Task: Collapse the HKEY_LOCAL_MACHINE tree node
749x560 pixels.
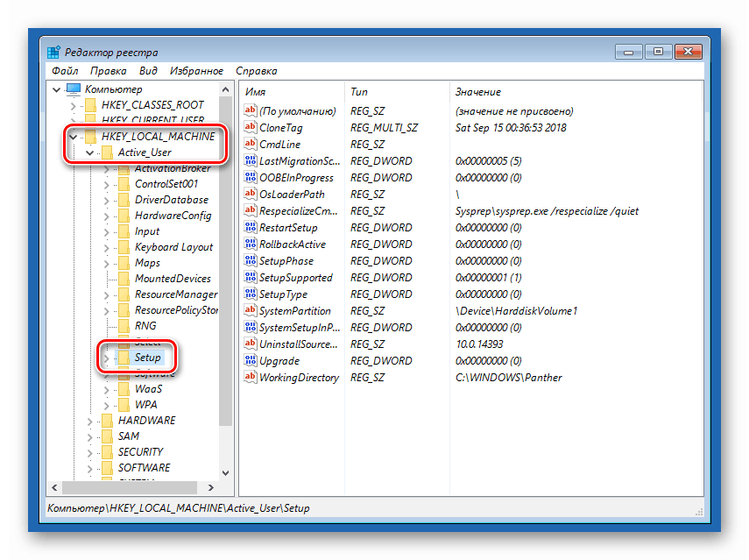Action: [73, 137]
